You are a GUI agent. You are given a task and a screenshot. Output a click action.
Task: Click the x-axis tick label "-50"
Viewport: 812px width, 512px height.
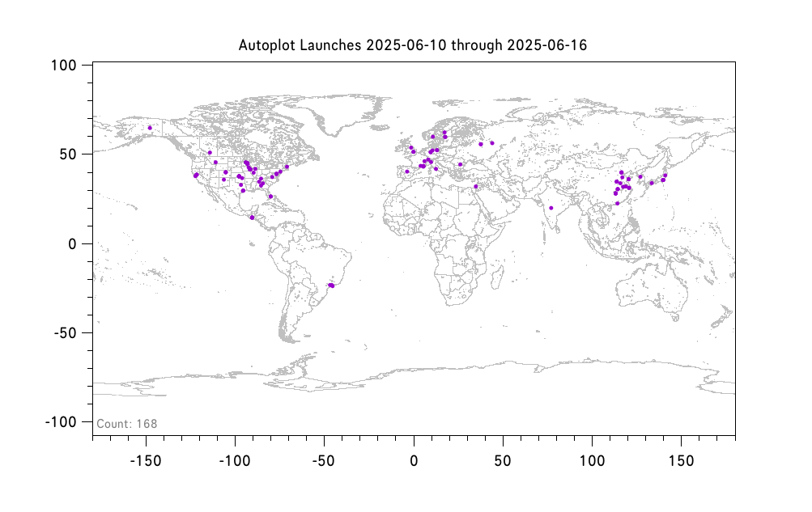[324, 461]
